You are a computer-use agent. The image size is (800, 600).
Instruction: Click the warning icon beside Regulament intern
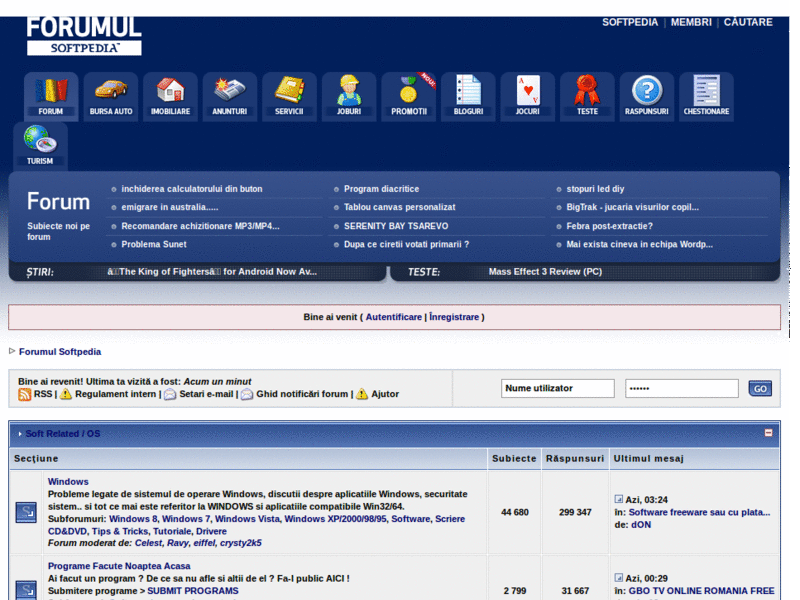coord(66,394)
